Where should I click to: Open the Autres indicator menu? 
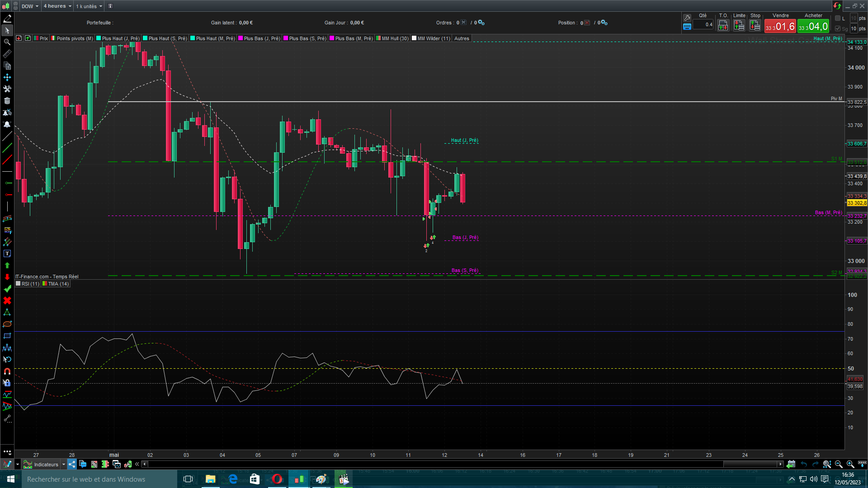pyautogui.click(x=462, y=38)
